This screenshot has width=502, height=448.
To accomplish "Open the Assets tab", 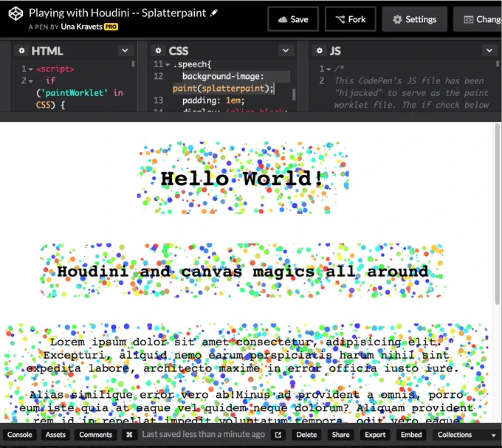I will pyautogui.click(x=55, y=435).
